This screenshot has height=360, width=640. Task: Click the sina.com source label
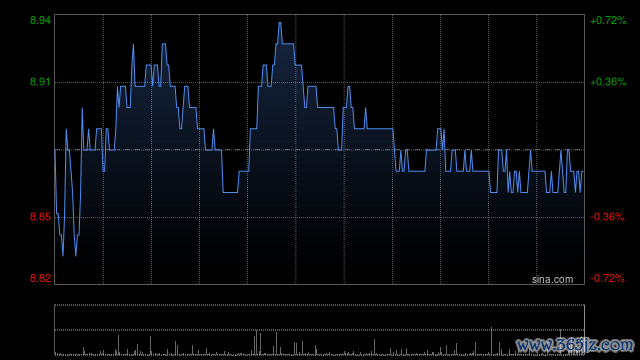[x=552, y=280]
